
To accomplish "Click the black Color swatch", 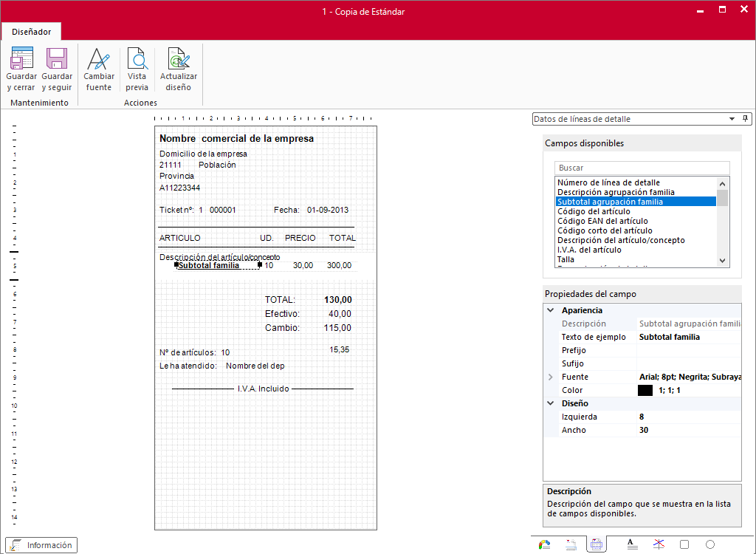I will coord(645,391).
